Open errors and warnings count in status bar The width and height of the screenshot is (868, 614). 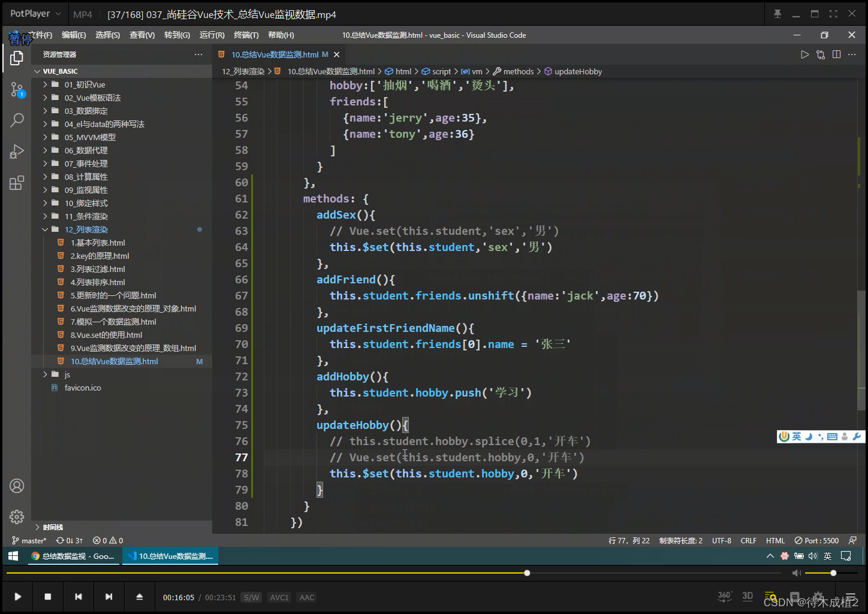coord(108,540)
